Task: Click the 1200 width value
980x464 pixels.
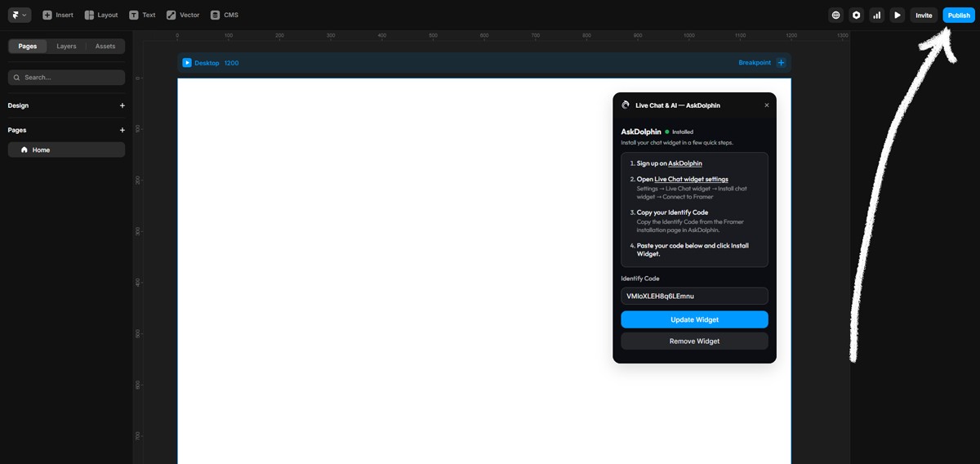Action: tap(231, 63)
